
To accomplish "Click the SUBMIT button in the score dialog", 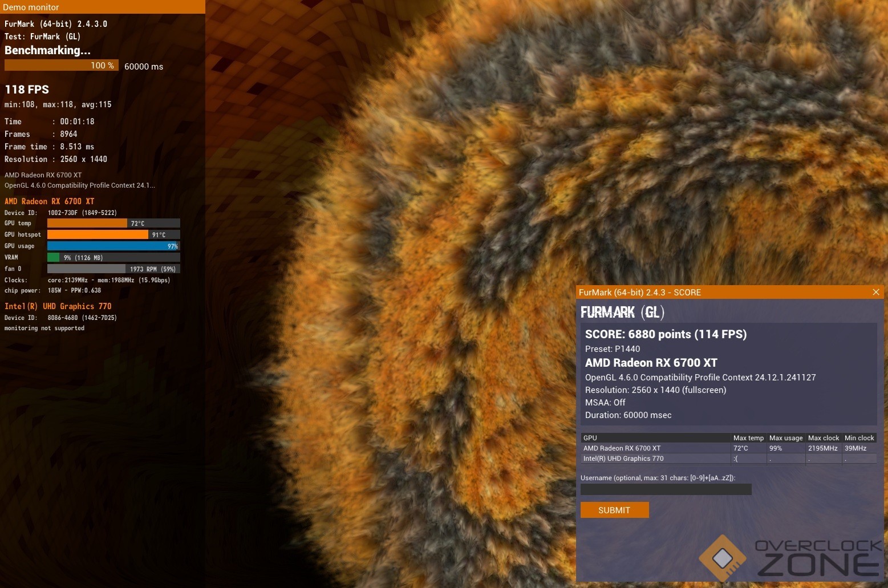I will click(x=614, y=510).
